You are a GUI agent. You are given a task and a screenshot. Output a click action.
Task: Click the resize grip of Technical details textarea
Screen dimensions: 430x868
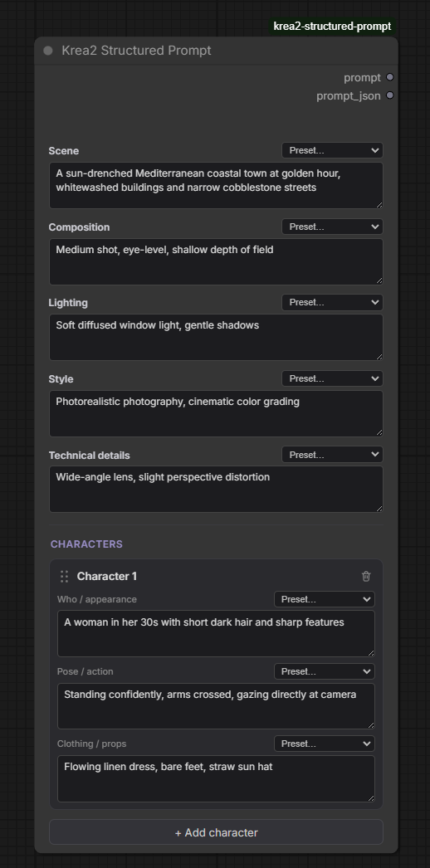[379, 509]
